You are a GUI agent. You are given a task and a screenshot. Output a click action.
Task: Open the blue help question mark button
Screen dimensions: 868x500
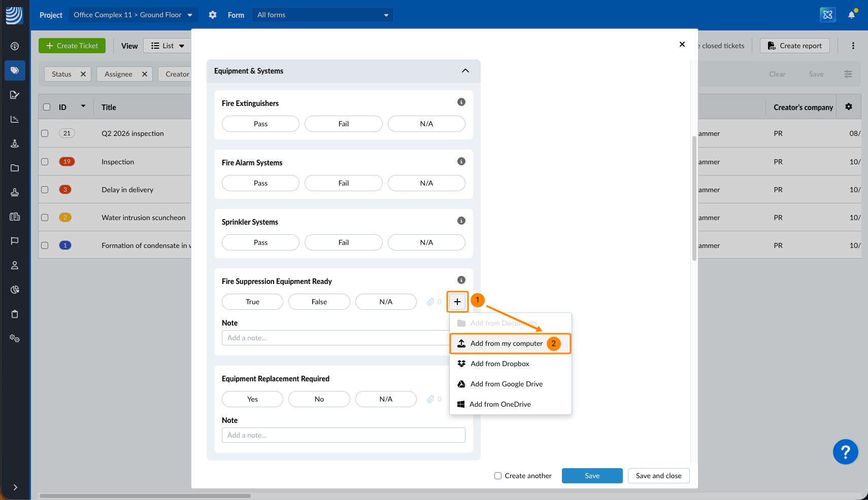pyautogui.click(x=845, y=451)
